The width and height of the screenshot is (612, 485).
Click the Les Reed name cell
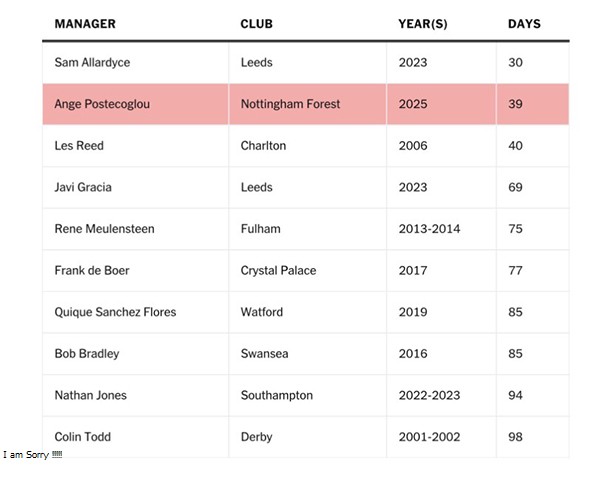[x=79, y=146]
